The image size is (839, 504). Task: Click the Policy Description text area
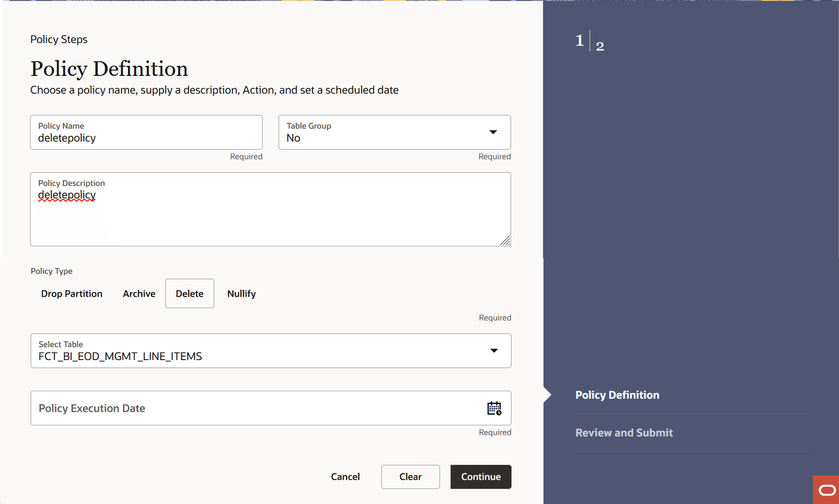tap(270, 209)
